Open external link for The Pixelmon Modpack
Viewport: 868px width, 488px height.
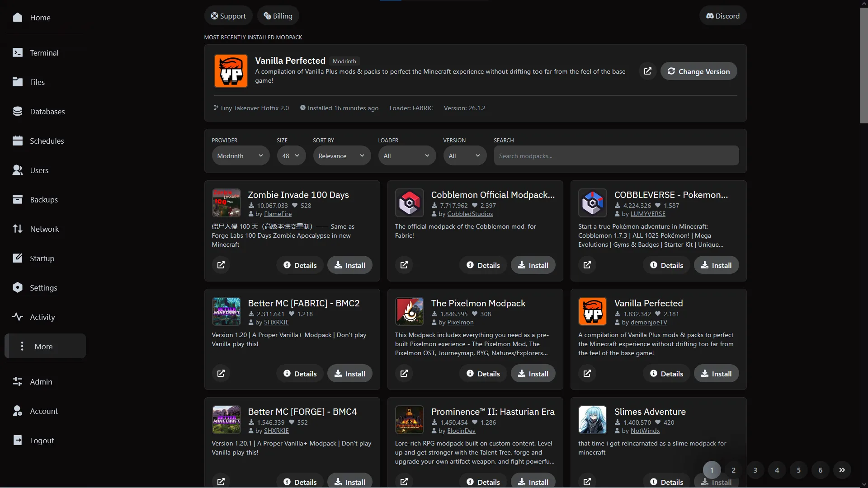[404, 373]
